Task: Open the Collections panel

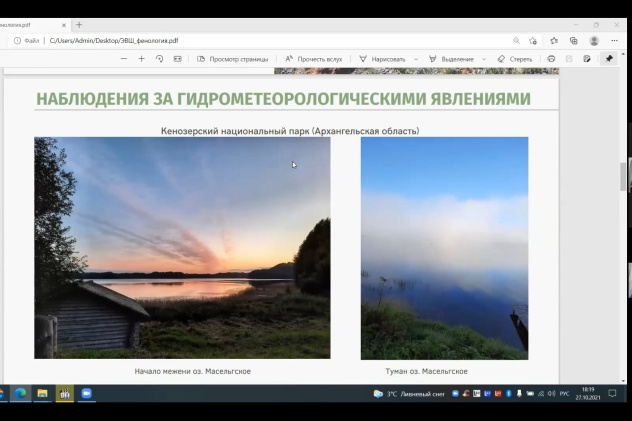Action: tap(574, 41)
